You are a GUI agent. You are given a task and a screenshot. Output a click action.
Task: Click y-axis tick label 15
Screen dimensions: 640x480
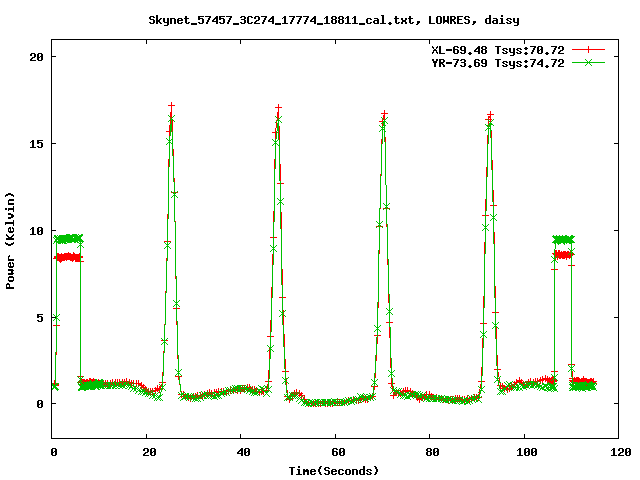pos(36,144)
